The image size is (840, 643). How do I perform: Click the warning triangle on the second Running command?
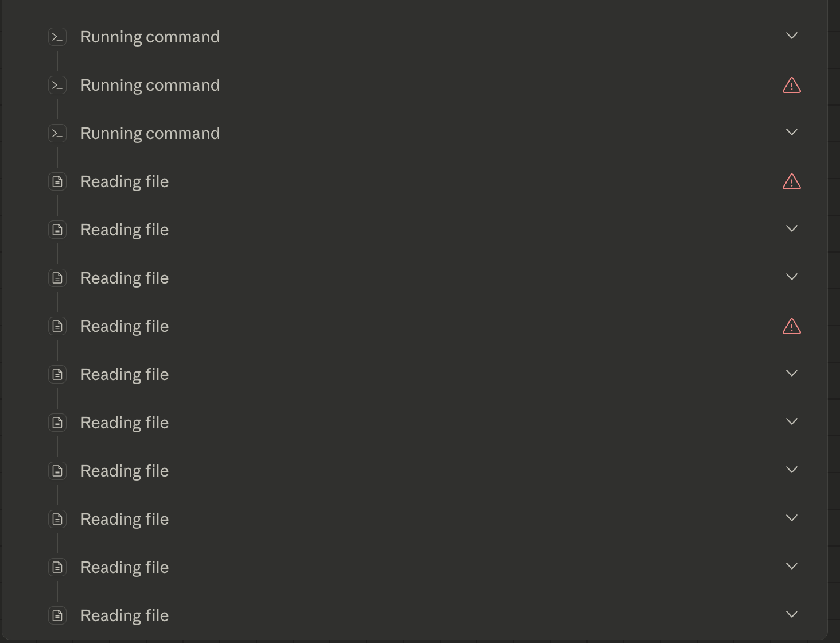[x=791, y=84]
